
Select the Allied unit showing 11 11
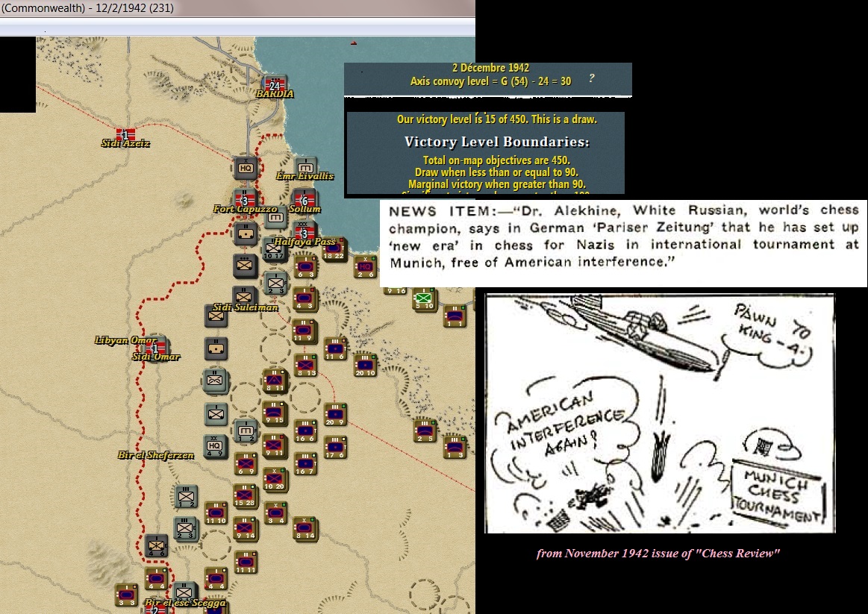point(246,562)
